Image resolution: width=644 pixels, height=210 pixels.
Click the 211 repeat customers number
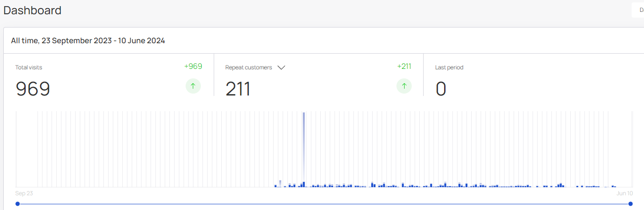pyautogui.click(x=238, y=89)
